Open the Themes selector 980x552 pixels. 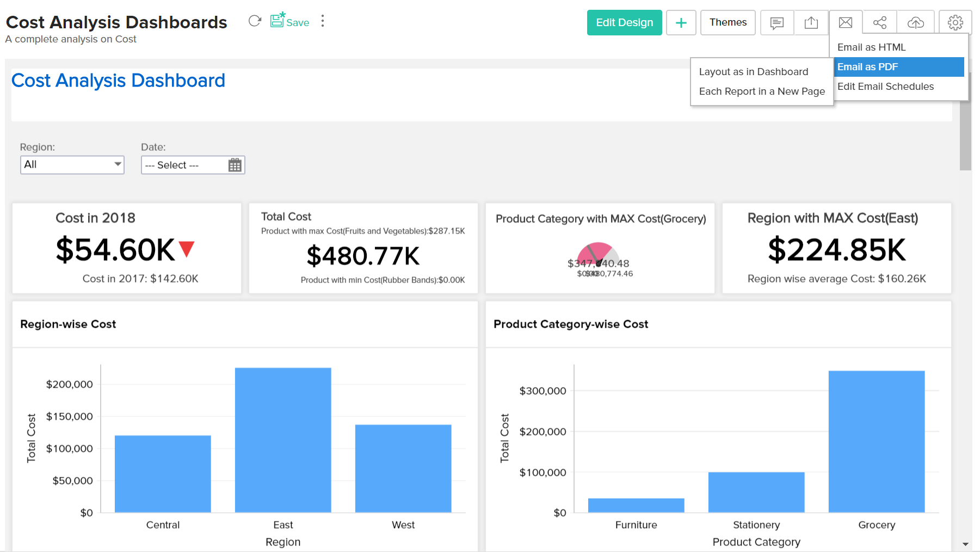pos(728,22)
